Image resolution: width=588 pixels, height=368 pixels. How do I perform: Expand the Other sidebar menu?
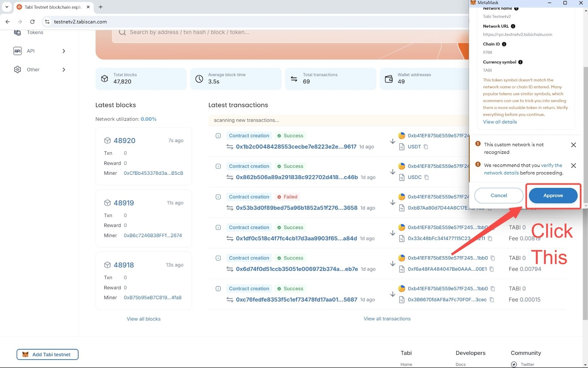64,70
